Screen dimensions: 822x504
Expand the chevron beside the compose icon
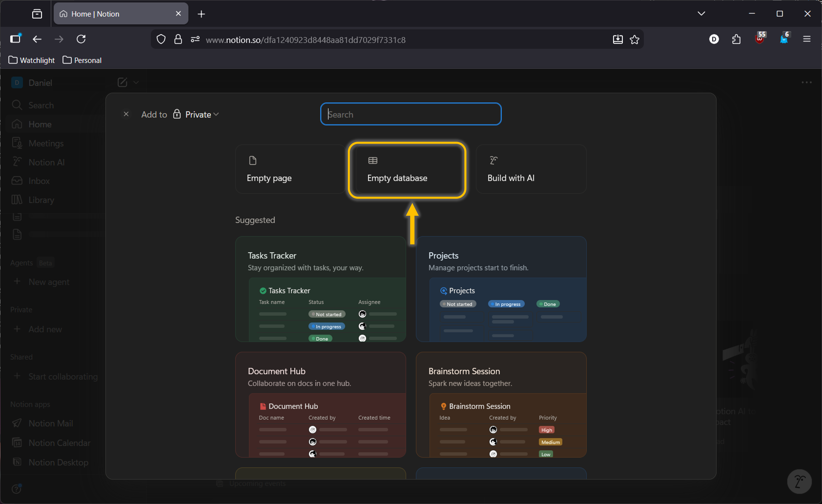coord(136,82)
